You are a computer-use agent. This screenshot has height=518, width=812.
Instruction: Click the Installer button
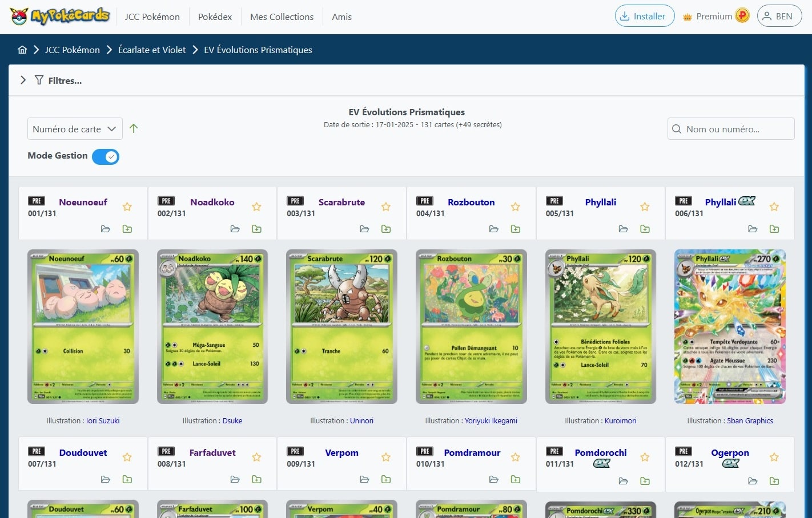pyautogui.click(x=644, y=16)
